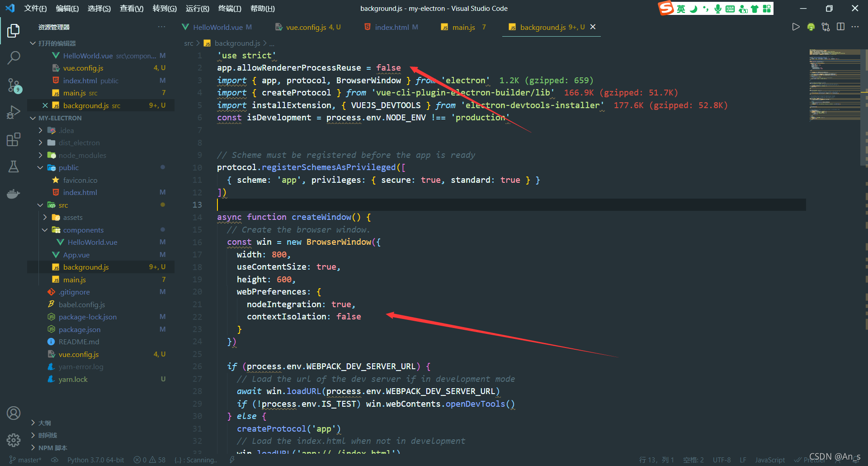This screenshot has height=466, width=868.
Task: Open the Extensions view icon
Action: pos(14,139)
